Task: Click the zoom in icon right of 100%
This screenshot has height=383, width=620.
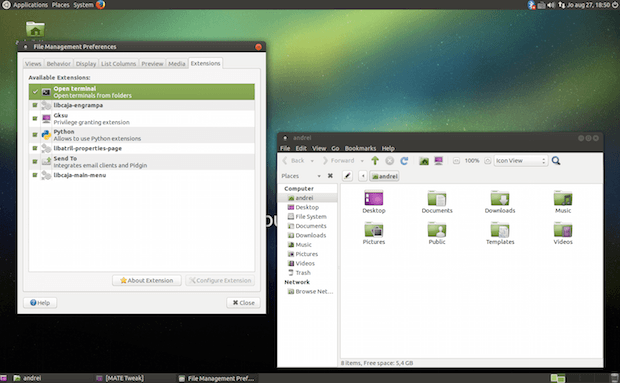Action: (488, 161)
